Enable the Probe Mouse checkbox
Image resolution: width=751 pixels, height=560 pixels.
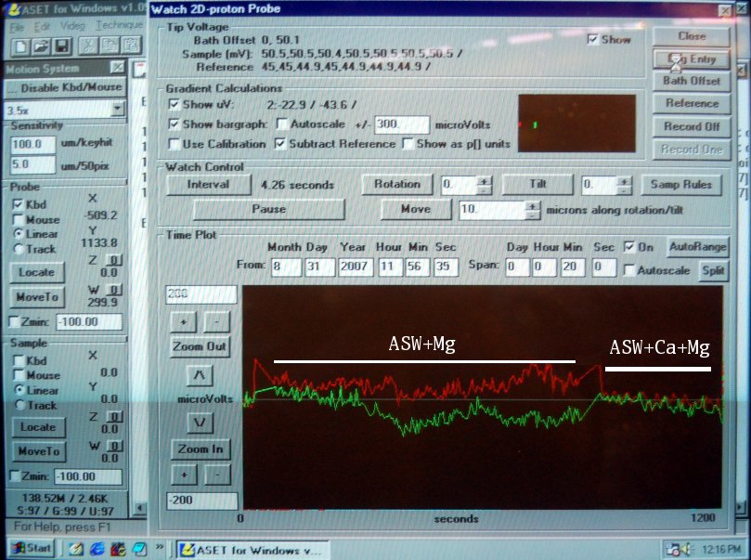click(18, 219)
